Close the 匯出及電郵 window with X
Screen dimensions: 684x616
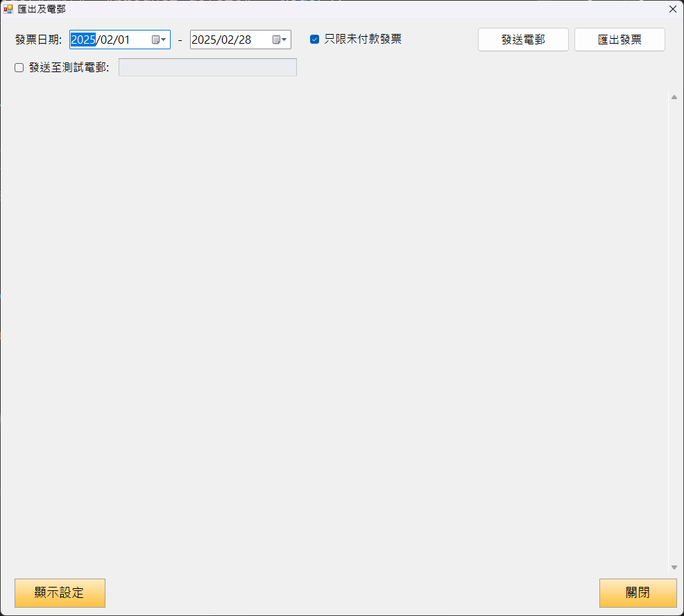[672, 9]
